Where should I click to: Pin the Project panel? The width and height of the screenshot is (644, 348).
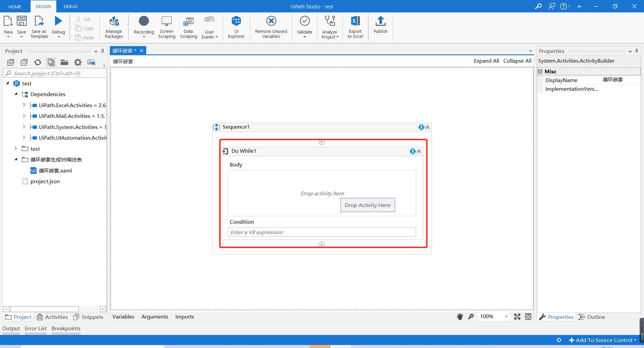pyautogui.click(x=102, y=51)
